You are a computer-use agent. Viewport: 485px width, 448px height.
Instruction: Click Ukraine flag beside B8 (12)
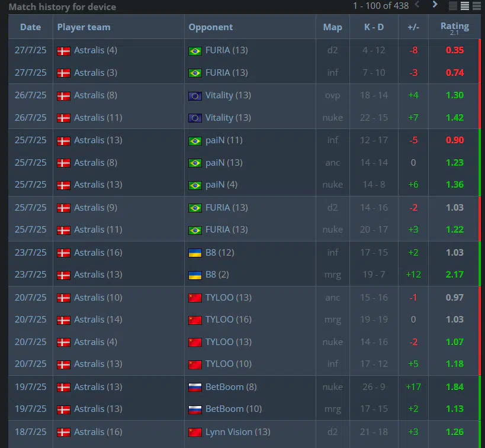pyautogui.click(x=195, y=253)
